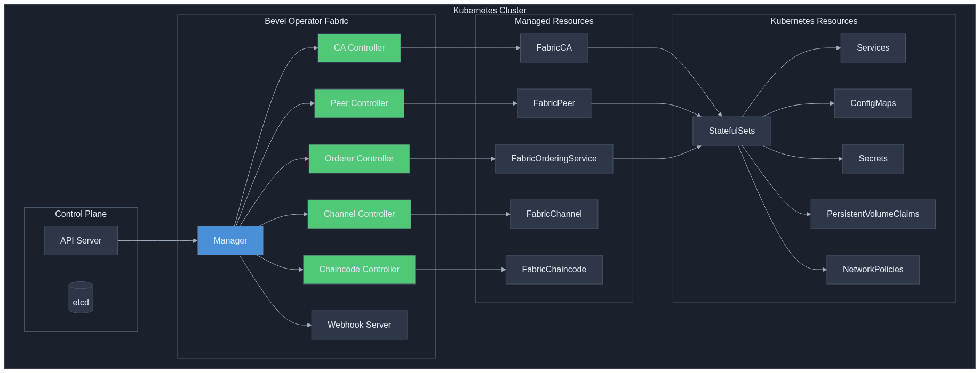Click the Channel Controller node
This screenshot has width=980, height=373.
coord(359,214)
